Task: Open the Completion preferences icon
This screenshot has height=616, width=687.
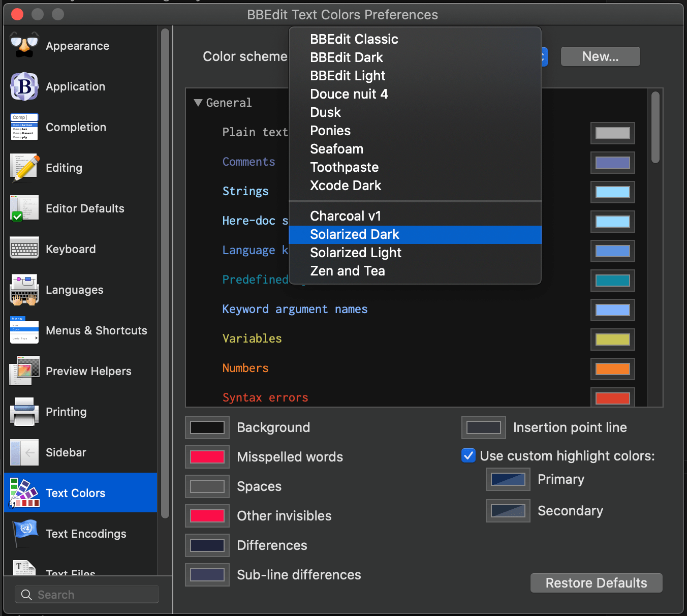Action: pos(24,127)
